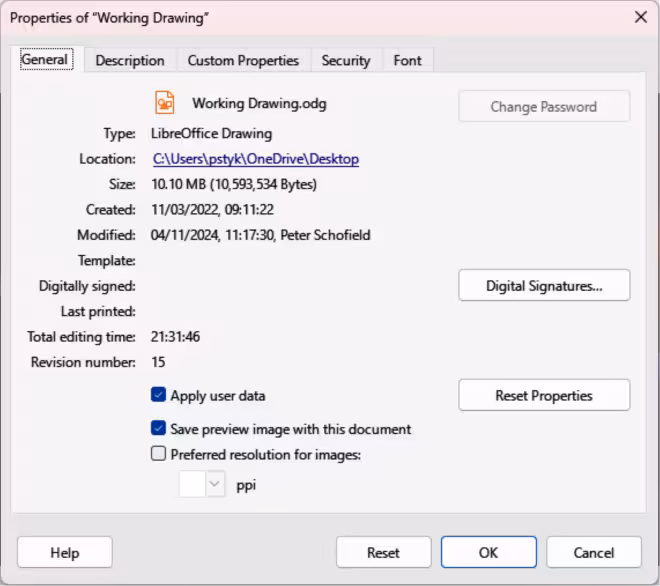Viewport: 660px width, 586px height.
Task: Open the Font tab
Action: click(x=407, y=60)
